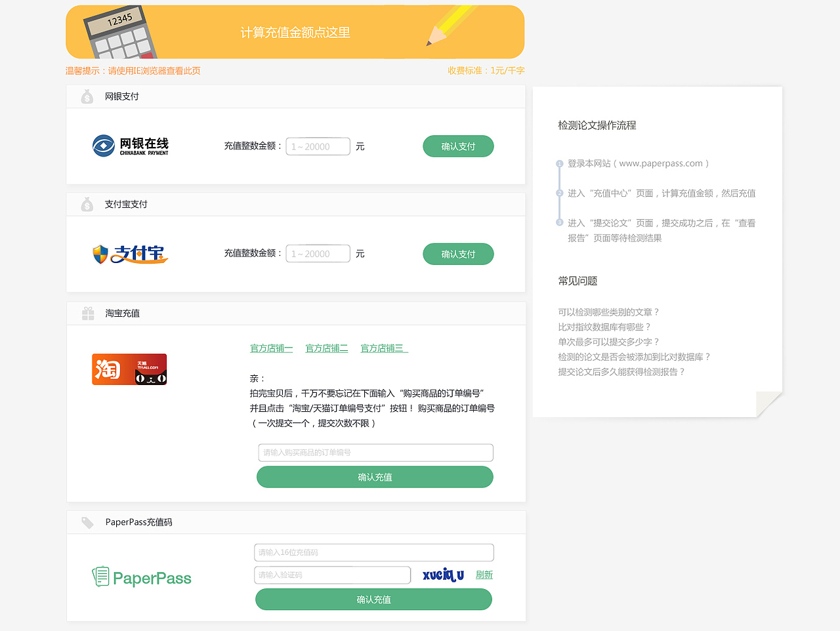Click the gift icon beside 淘宝充值

[x=87, y=313]
